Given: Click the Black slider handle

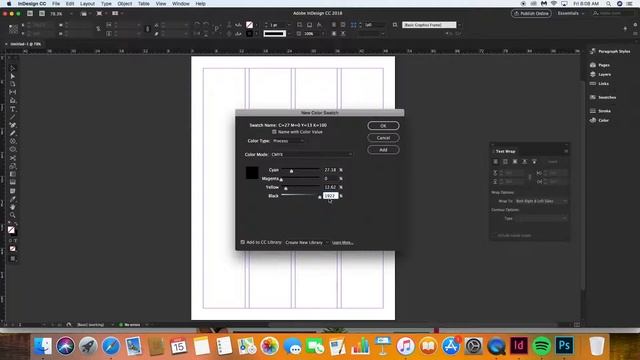Looking at the screenshot, I should coord(320,197).
